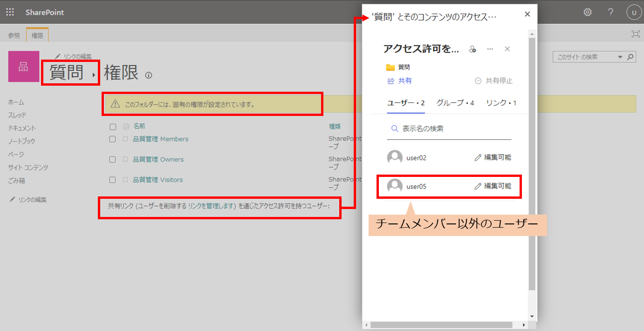Switch to the リンク・1 tab
This screenshot has height=331, width=644.
pos(501,103)
